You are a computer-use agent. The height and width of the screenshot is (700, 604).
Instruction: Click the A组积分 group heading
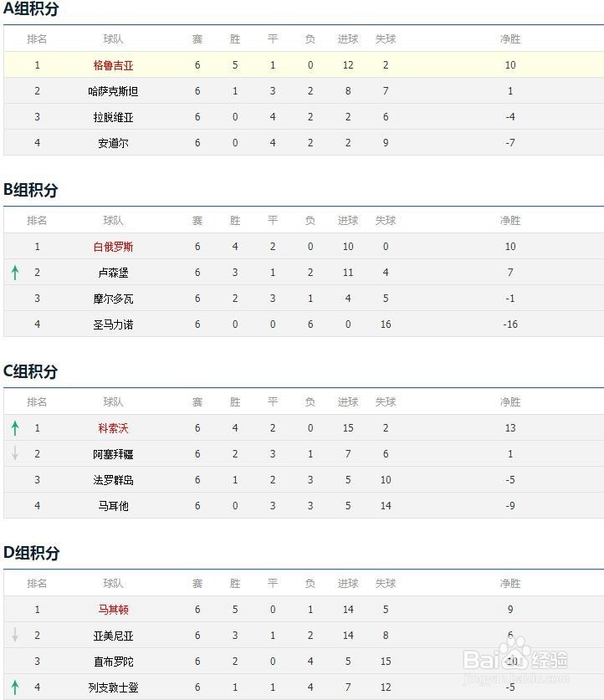pyautogui.click(x=31, y=9)
